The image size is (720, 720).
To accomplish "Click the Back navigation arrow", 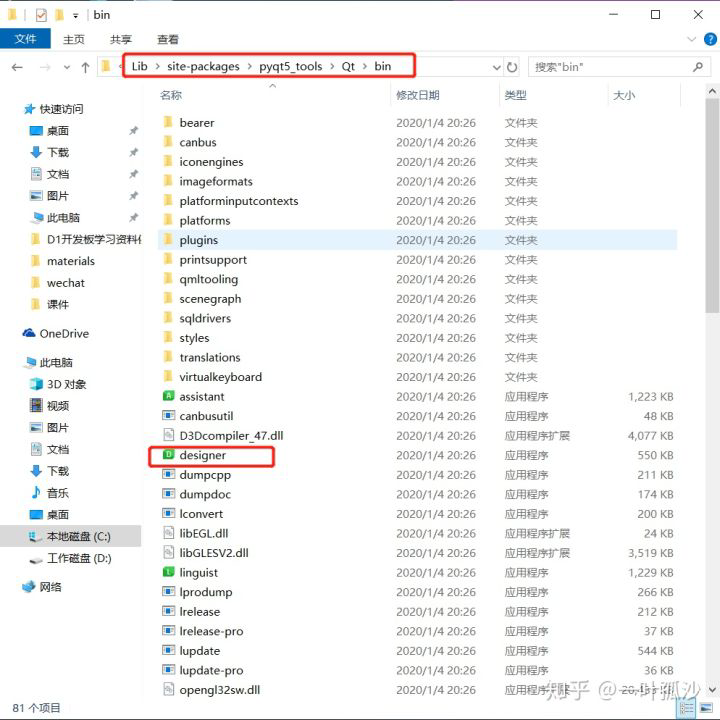I will (17, 68).
